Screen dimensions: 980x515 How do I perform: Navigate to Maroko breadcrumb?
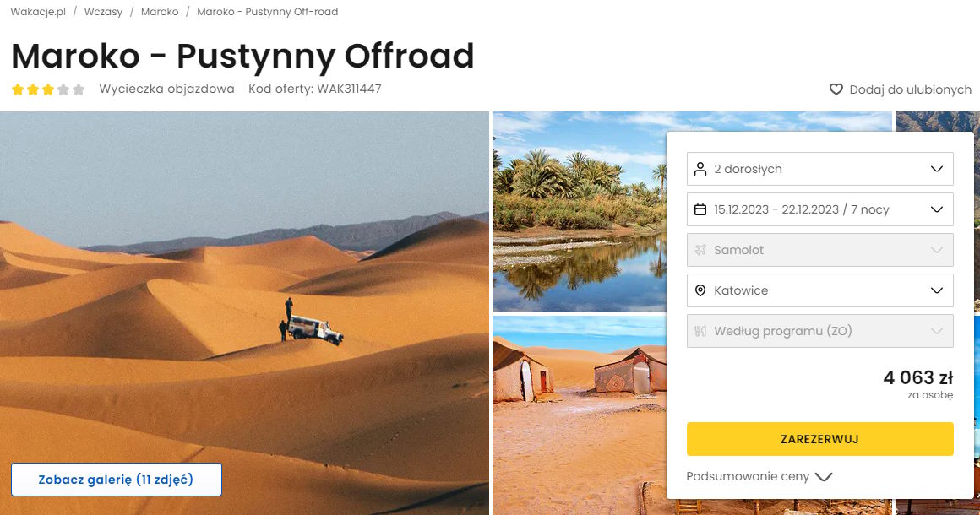[x=160, y=12]
